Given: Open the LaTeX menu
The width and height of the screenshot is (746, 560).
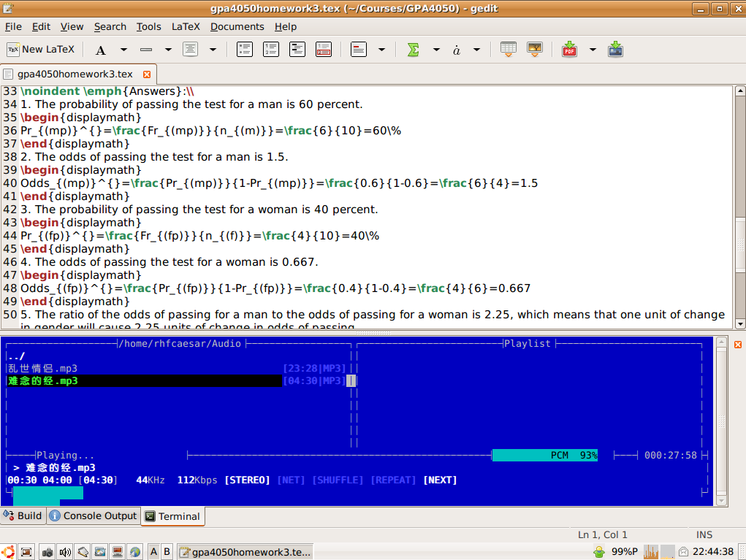Looking at the screenshot, I should (186, 26).
